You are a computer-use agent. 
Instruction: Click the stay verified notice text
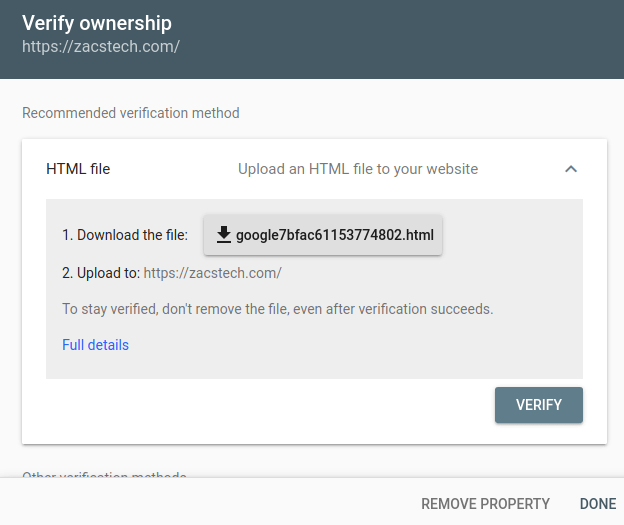[277, 309]
